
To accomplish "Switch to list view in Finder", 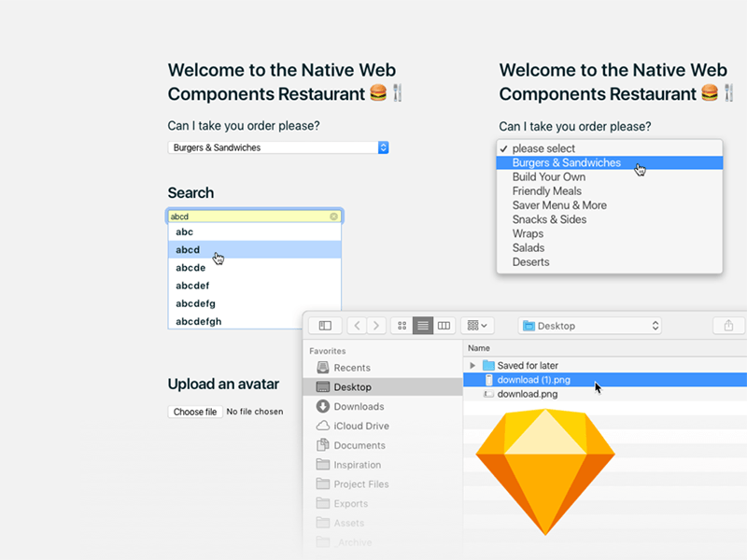I will point(423,325).
